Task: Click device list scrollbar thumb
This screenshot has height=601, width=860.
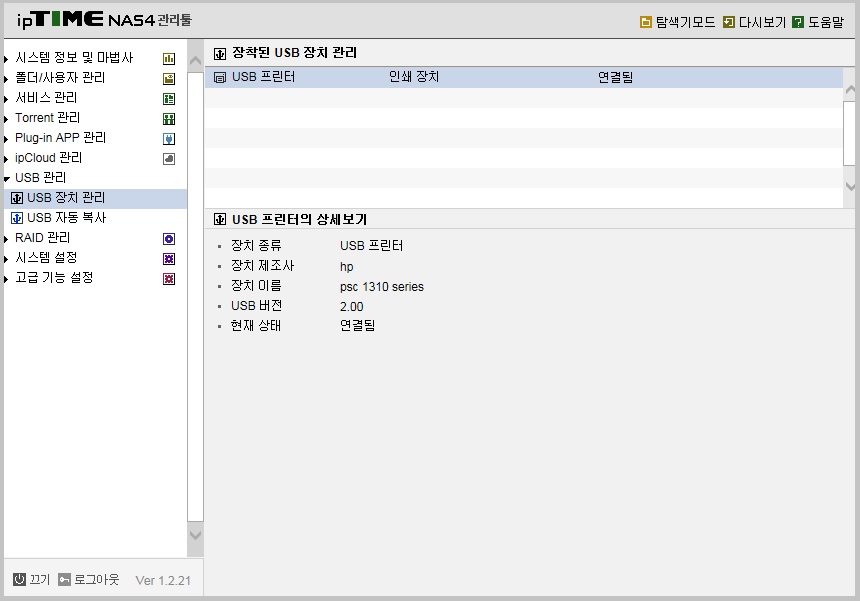Action: coord(850,133)
